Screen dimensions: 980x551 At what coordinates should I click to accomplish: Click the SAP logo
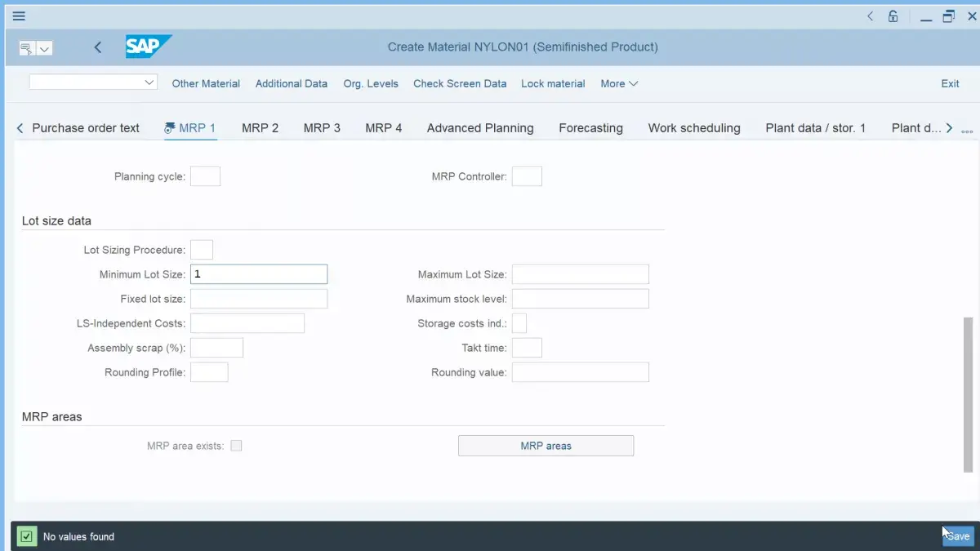tap(149, 47)
